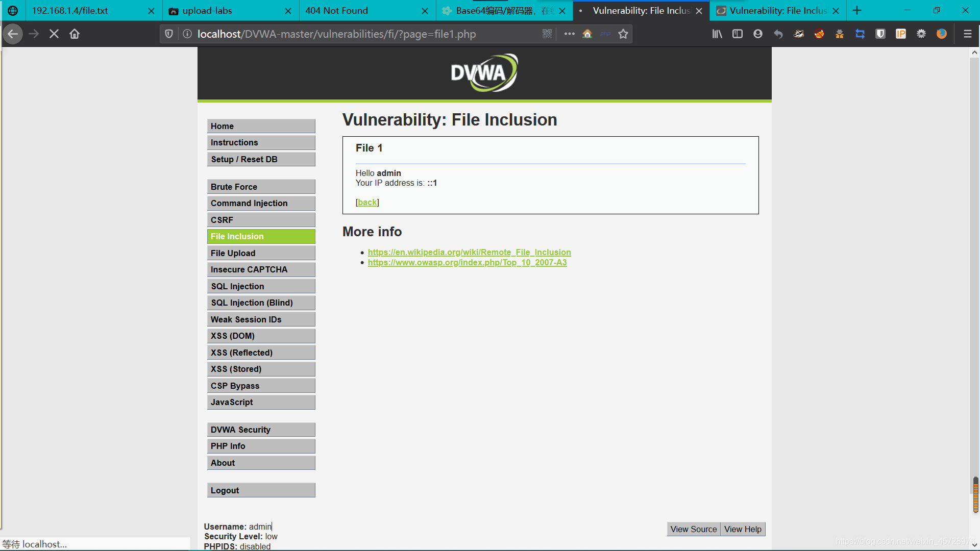Screen dimensions: 980x551
Task: Open the QR code icon in address bar
Action: click(x=547, y=34)
